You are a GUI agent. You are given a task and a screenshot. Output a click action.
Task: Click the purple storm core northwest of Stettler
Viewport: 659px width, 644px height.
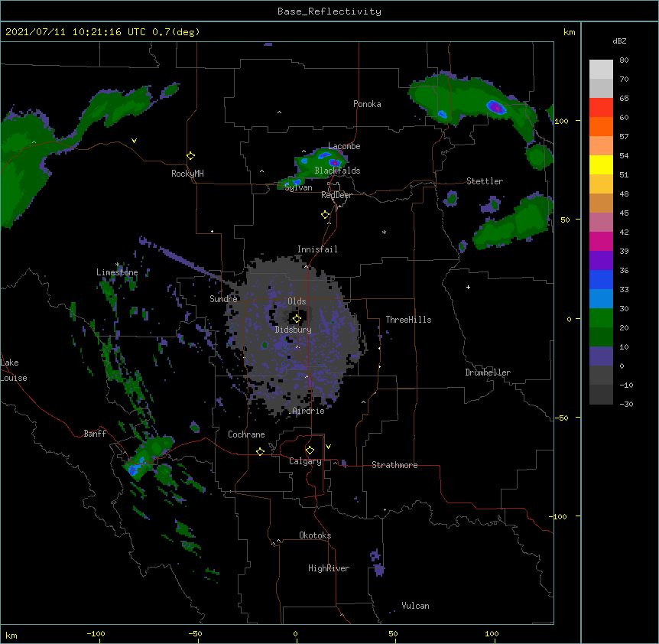pyautogui.click(x=497, y=108)
